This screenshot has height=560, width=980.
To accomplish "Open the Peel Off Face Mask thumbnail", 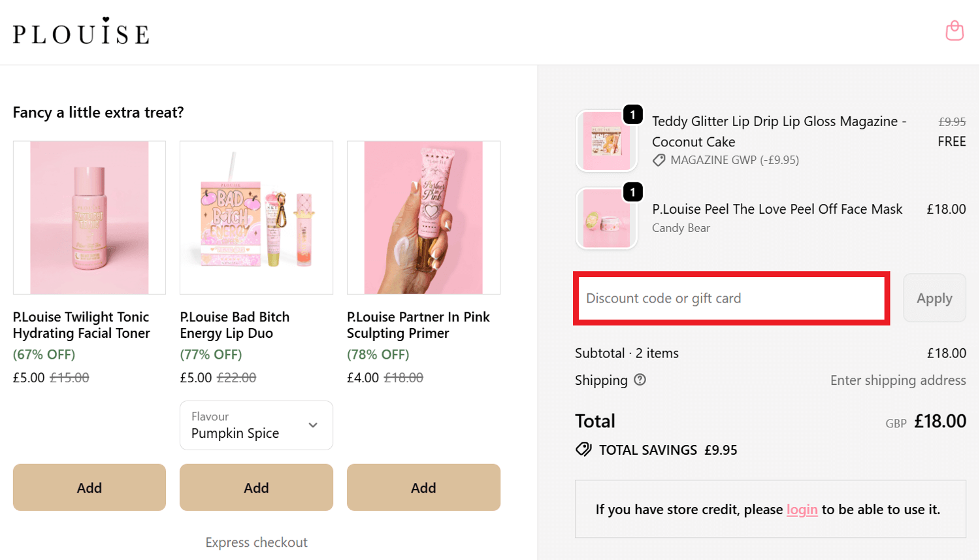I will coord(606,218).
